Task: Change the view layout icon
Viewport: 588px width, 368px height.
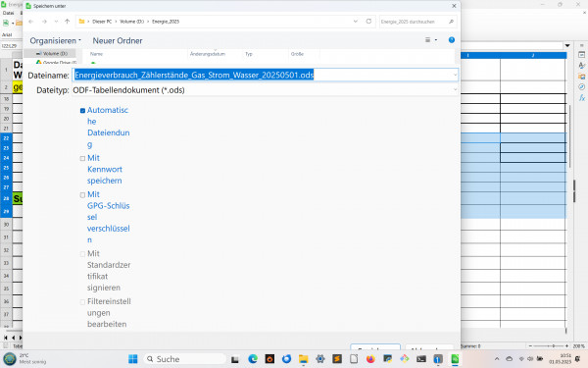Action: tap(427, 40)
